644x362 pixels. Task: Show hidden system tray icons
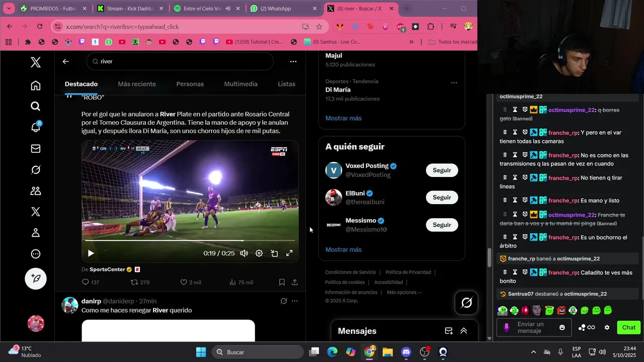tap(533, 352)
